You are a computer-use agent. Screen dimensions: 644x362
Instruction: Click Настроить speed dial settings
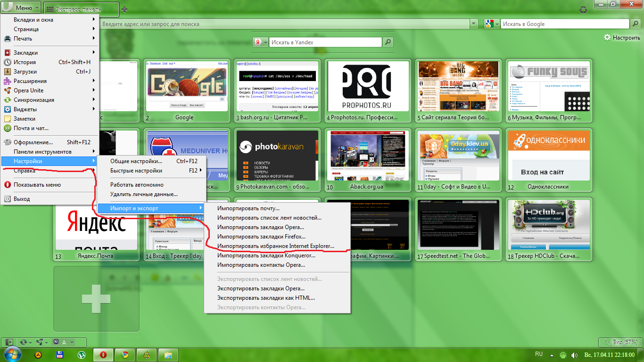(x=622, y=38)
